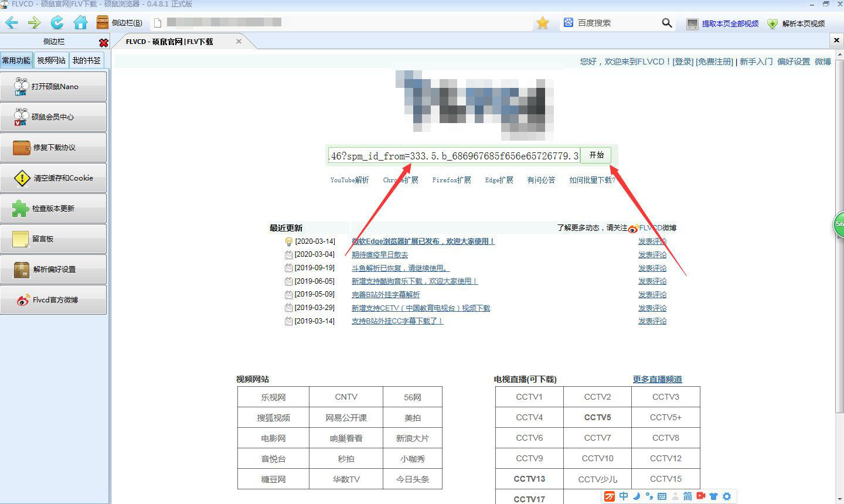Close the sidebar with red X
The image size is (844, 504).
(104, 43)
